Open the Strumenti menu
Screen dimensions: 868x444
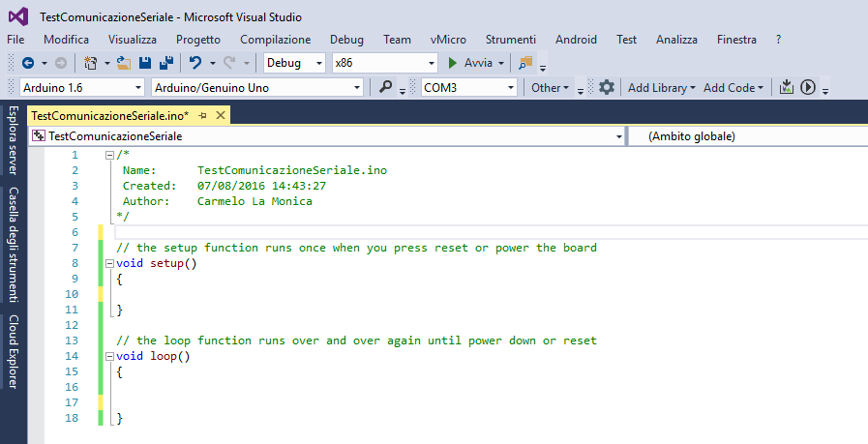510,40
